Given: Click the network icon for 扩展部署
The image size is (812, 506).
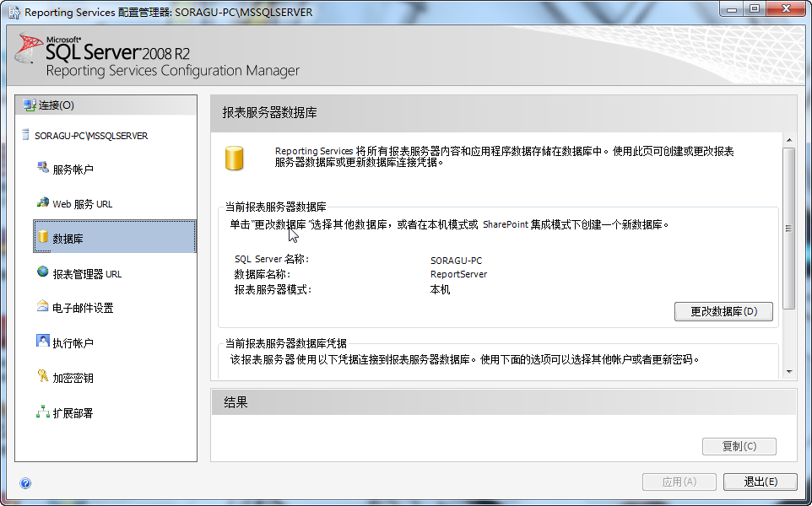Looking at the screenshot, I should coord(43,412).
